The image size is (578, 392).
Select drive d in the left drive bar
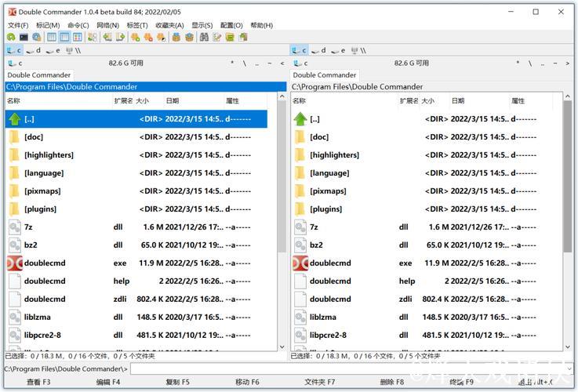pos(34,50)
